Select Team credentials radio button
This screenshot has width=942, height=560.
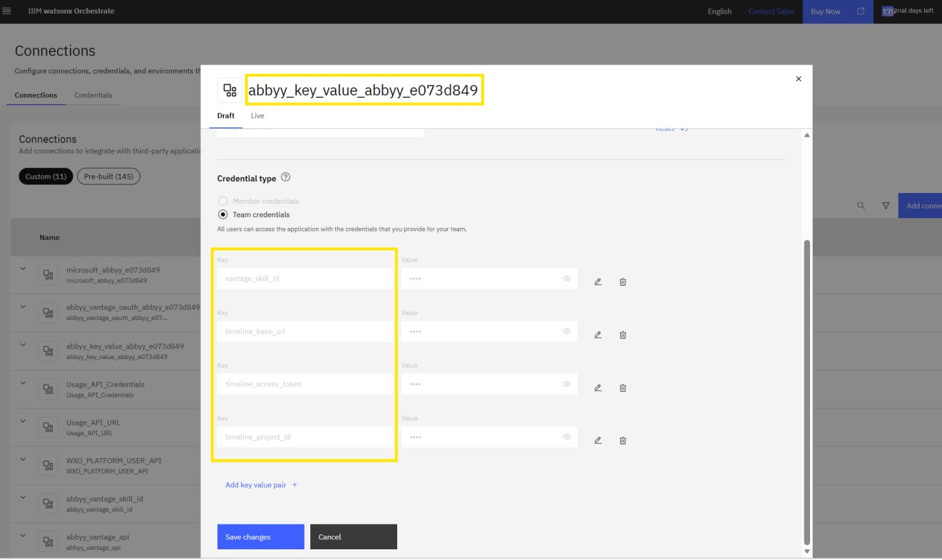(x=223, y=214)
